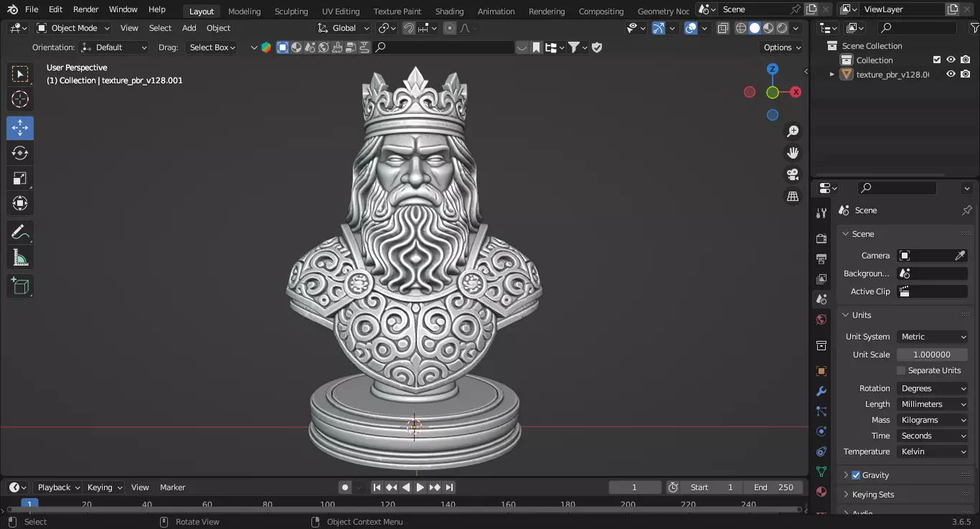The width and height of the screenshot is (980, 529).
Task: Choose the Move tool
Action: (x=20, y=128)
